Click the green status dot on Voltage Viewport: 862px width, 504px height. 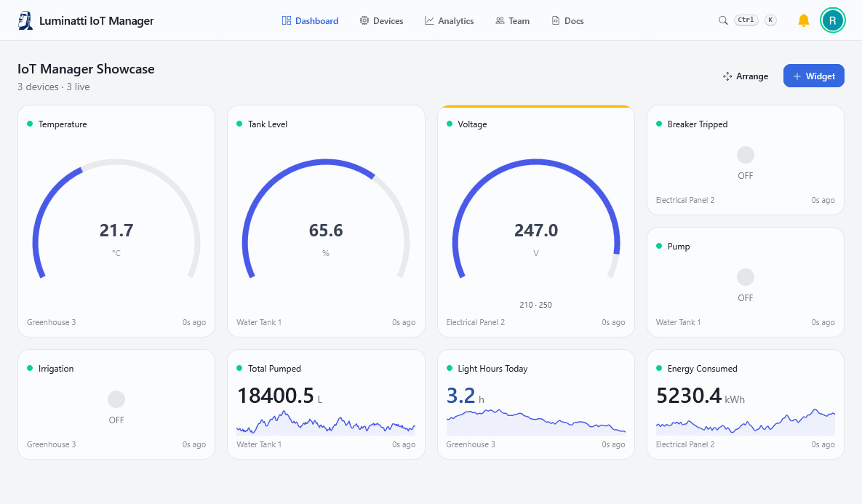point(450,124)
